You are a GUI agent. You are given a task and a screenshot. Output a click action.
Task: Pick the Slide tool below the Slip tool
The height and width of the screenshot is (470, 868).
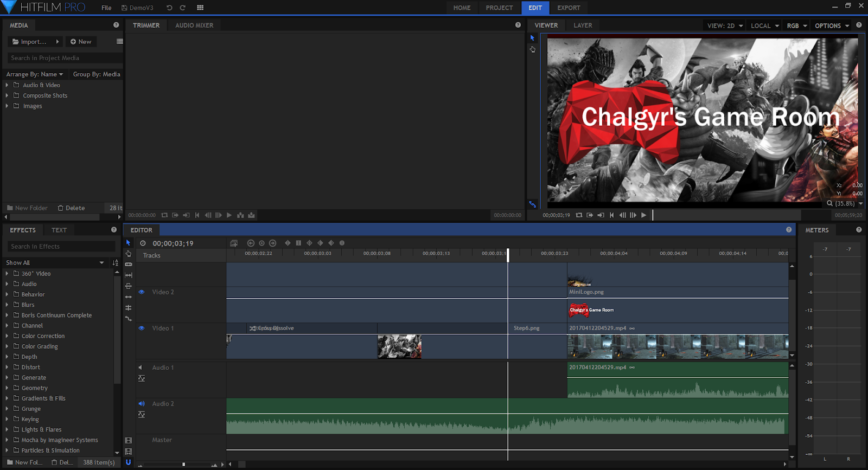pyautogui.click(x=129, y=286)
